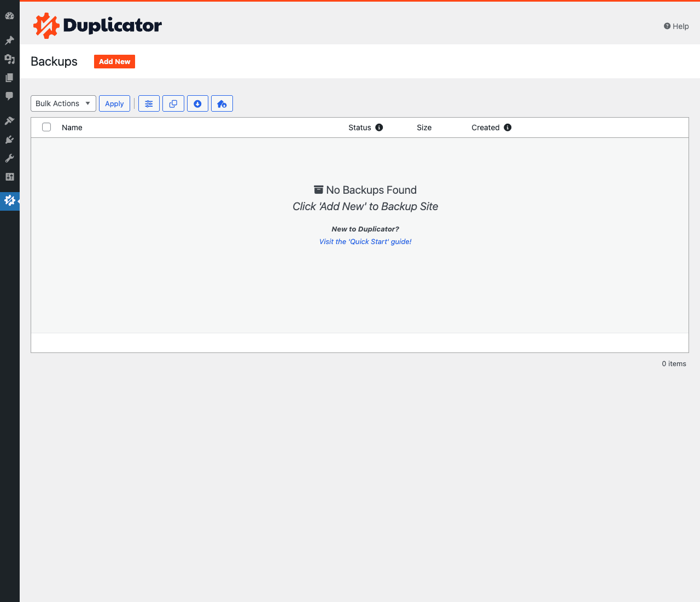Image resolution: width=700 pixels, height=602 pixels.
Task: Click the Add New backup button
Action: click(114, 61)
